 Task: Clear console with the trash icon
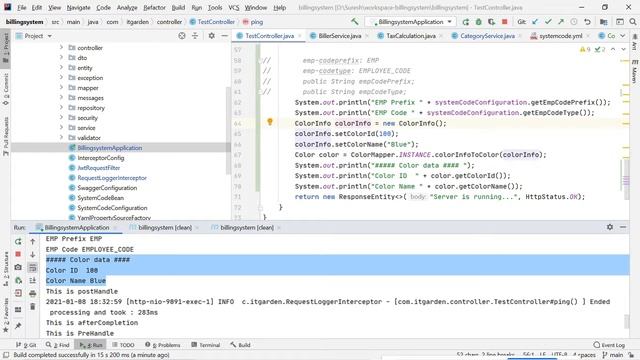tap(33, 306)
